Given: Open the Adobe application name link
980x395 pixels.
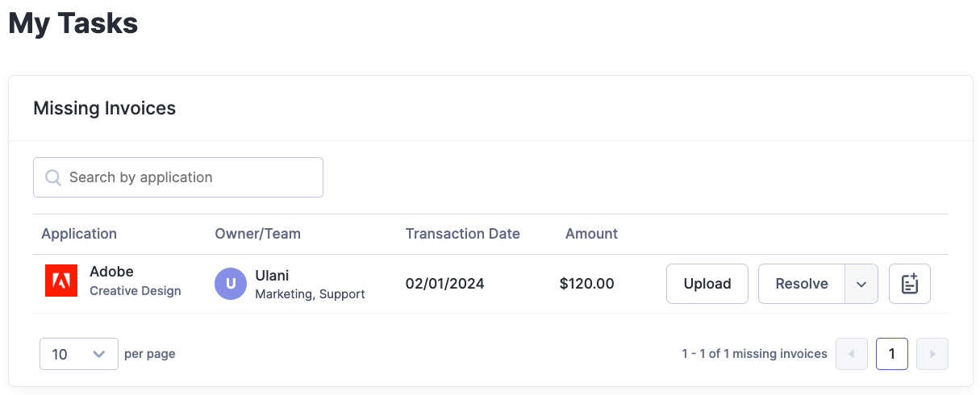Looking at the screenshot, I should pos(111,272).
